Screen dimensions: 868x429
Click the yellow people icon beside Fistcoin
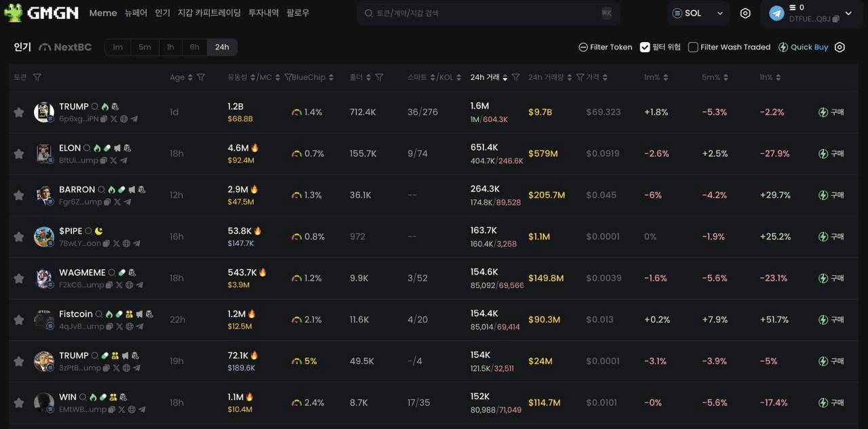coord(129,314)
